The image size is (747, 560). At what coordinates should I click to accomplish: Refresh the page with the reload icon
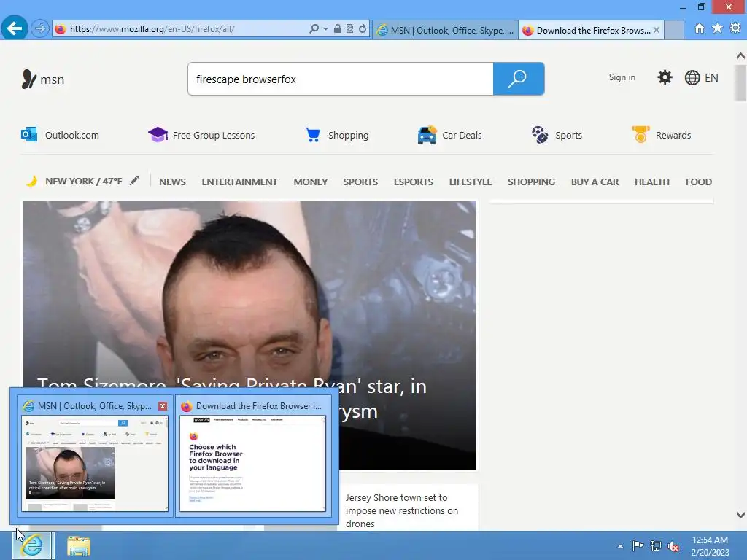[x=363, y=29]
